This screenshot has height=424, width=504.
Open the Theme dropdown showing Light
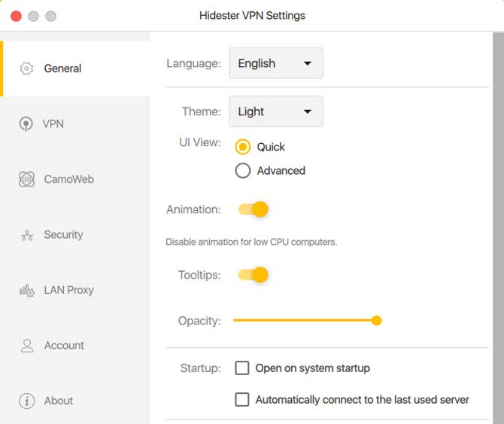pyautogui.click(x=276, y=111)
